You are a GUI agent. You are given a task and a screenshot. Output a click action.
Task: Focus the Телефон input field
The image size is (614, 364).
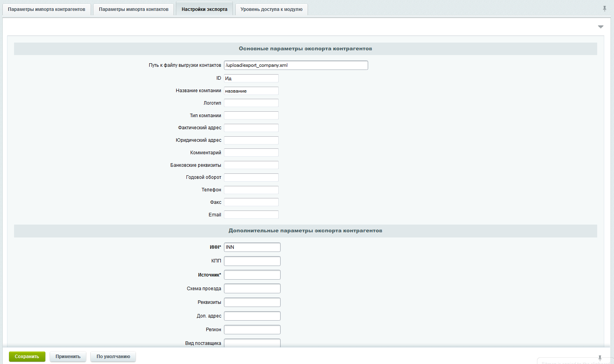coord(251,190)
